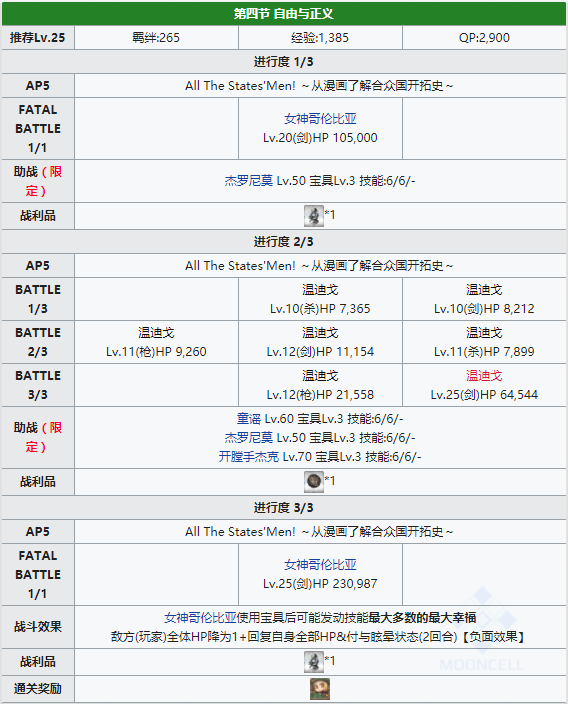
Task: Select the 进行度 1/3 heading
Action: [284, 62]
